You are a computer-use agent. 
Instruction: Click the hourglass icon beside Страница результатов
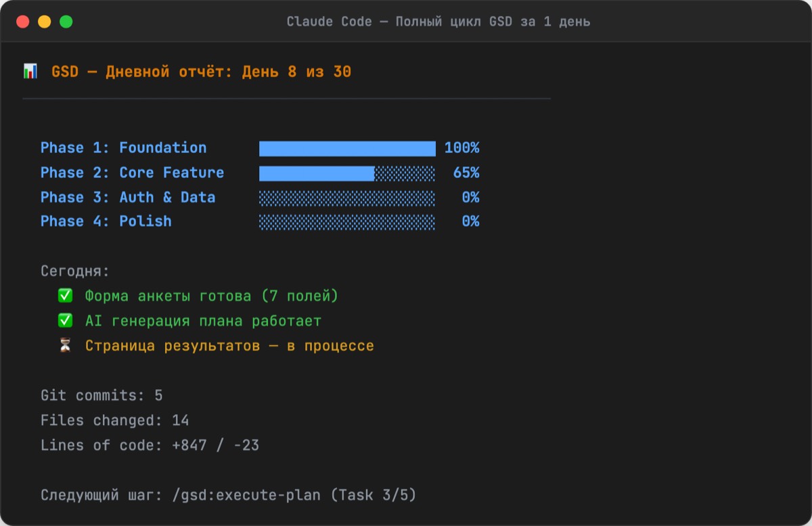click(x=65, y=345)
